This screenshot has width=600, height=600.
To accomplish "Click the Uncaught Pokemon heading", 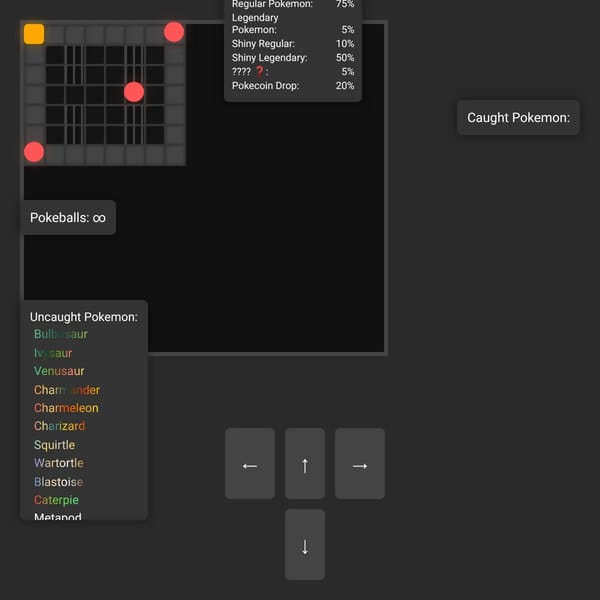I will [84, 317].
